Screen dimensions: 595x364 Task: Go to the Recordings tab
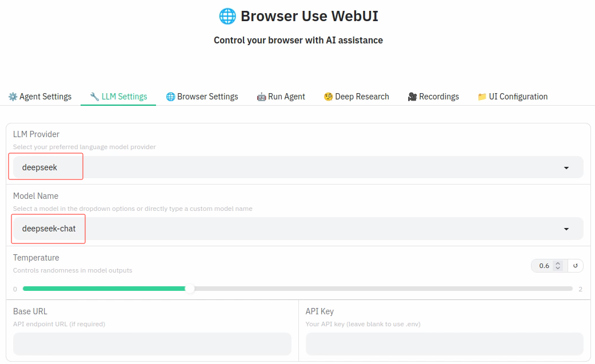point(433,97)
